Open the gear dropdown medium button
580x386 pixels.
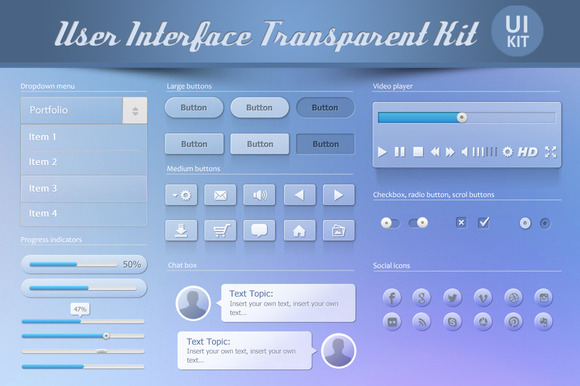tap(181, 195)
